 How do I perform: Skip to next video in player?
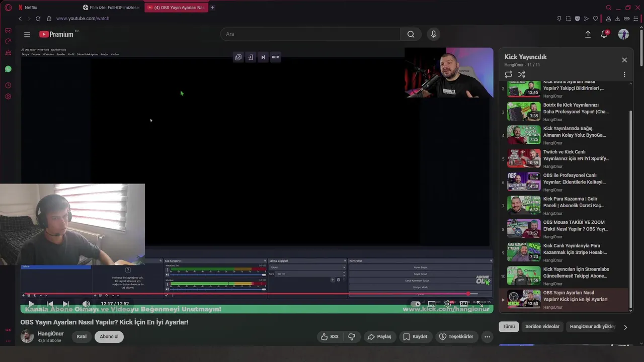coord(66,304)
